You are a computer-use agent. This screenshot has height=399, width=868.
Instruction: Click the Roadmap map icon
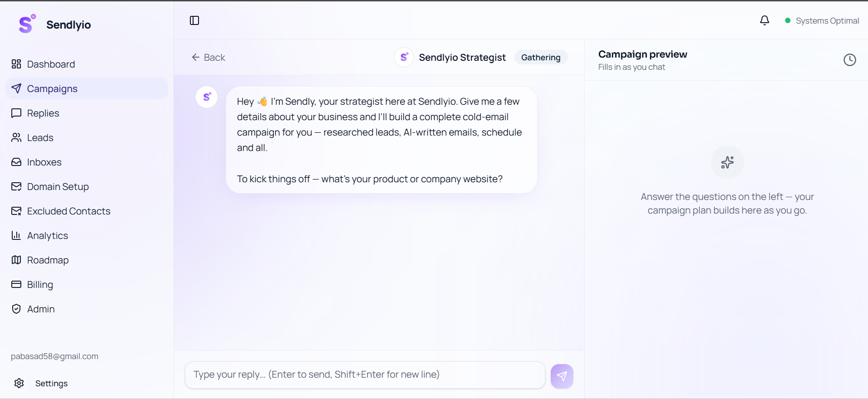(16, 260)
